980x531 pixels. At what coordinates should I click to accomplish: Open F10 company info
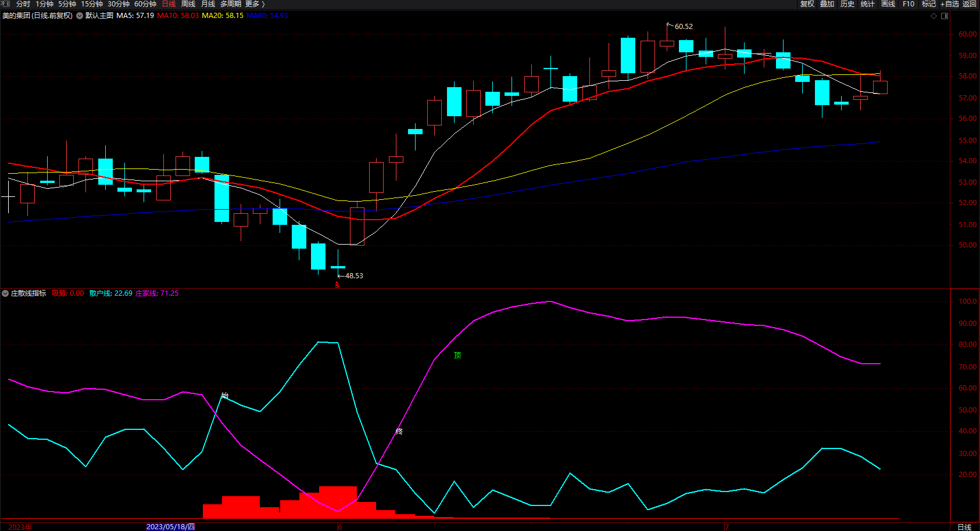coord(909,4)
